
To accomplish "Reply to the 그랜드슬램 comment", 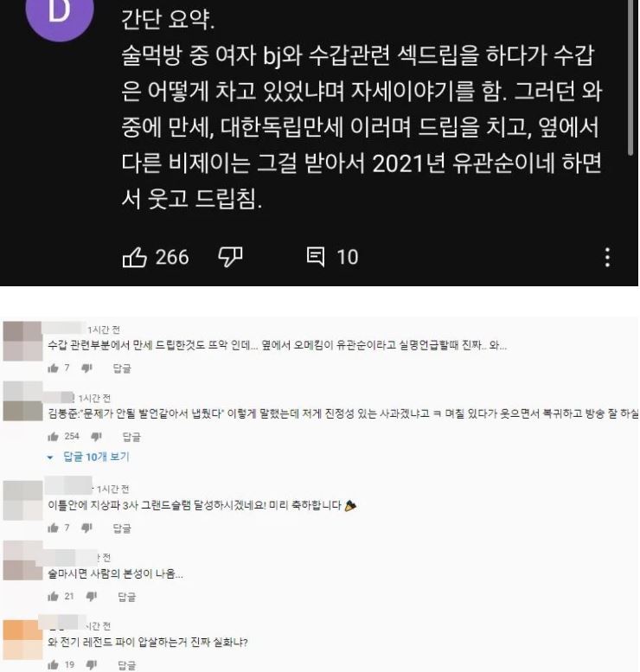I will pyautogui.click(x=122, y=528).
